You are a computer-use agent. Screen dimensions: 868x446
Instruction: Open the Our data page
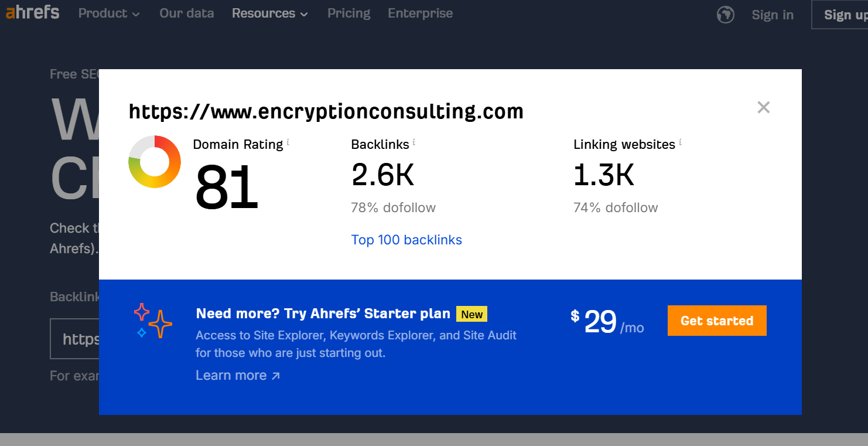coord(186,13)
